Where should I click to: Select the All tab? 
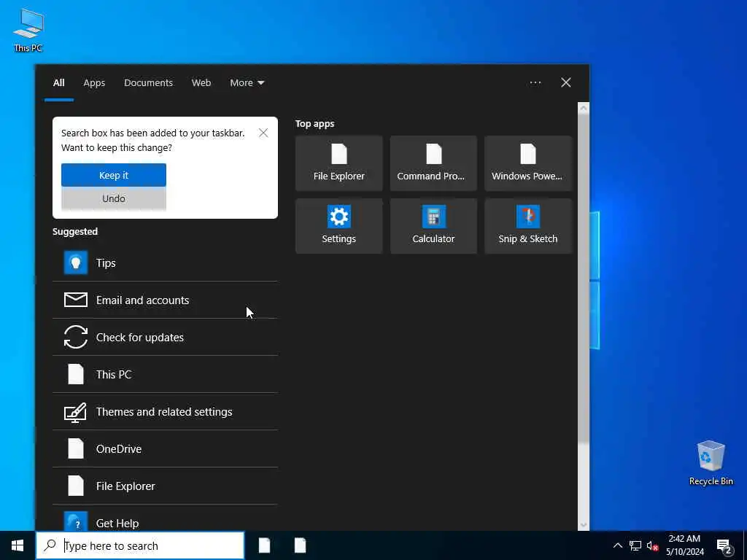59,83
